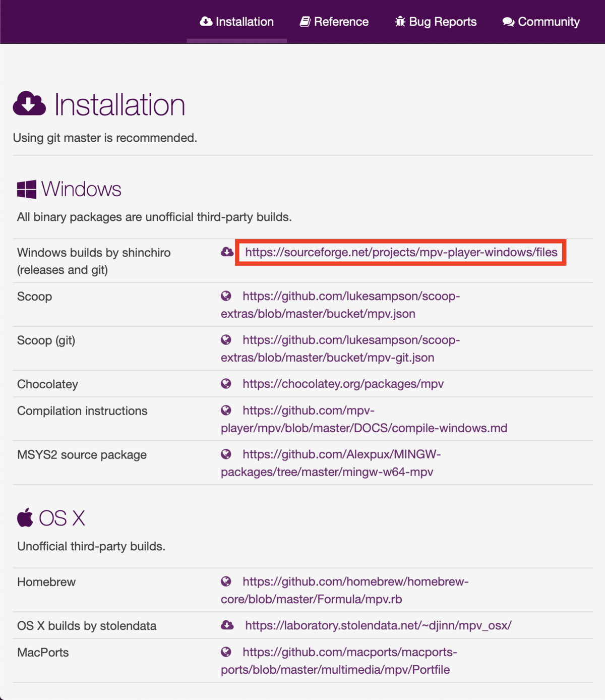Click the cloud download icon beside the sourceforge link

click(x=227, y=252)
